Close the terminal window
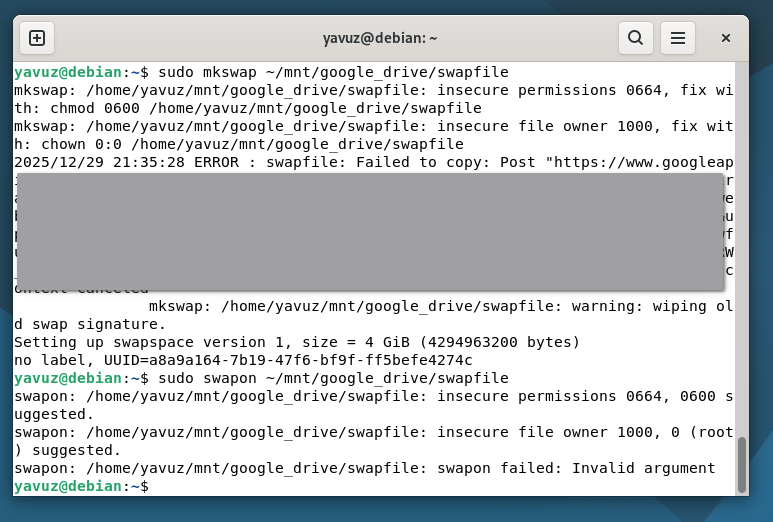Viewport: 773px width, 522px height. 726,38
